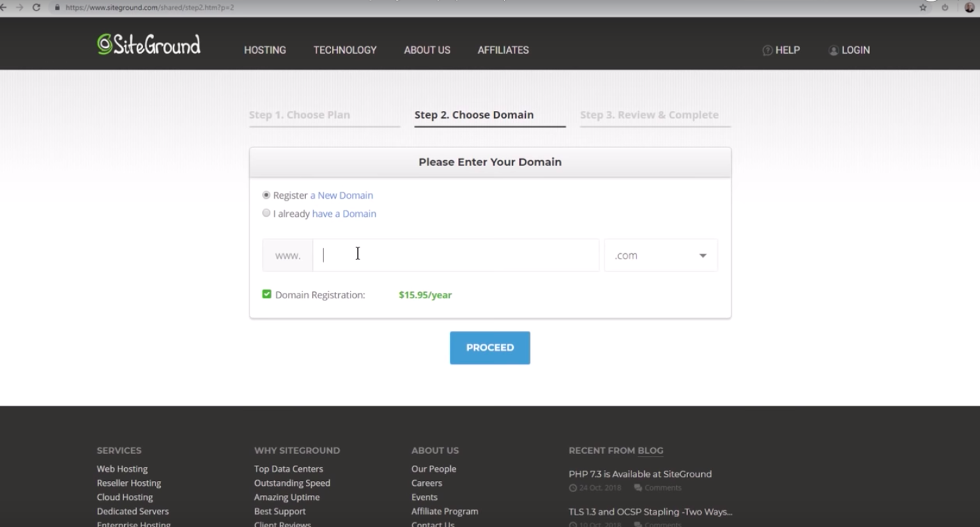Open Careers footer link
The height and width of the screenshot is (527, 980).
click(x=427, y=483)
